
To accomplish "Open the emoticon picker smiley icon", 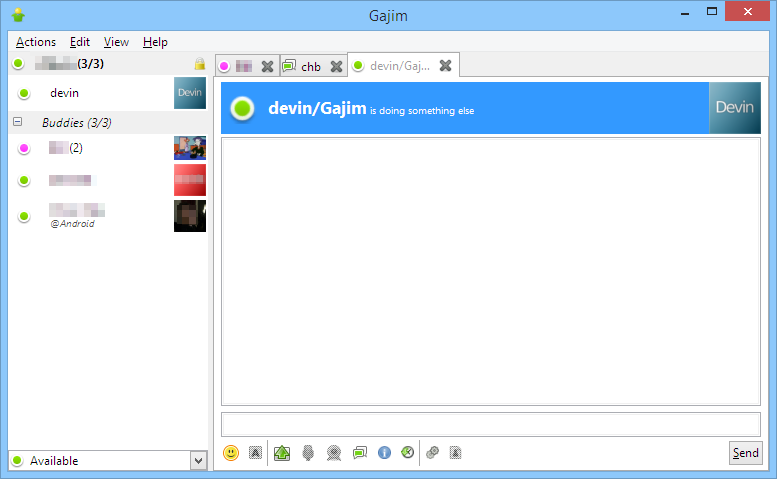I will tap(231, 453).
